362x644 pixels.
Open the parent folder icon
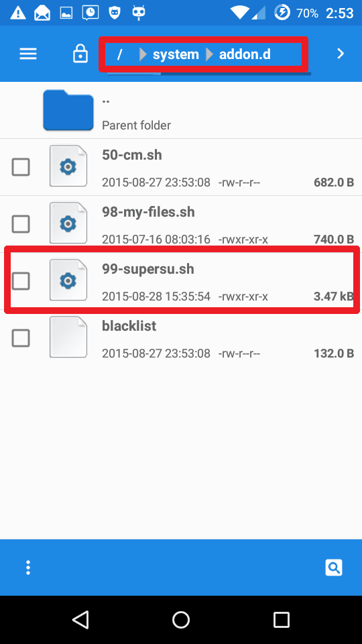(68, 110)
